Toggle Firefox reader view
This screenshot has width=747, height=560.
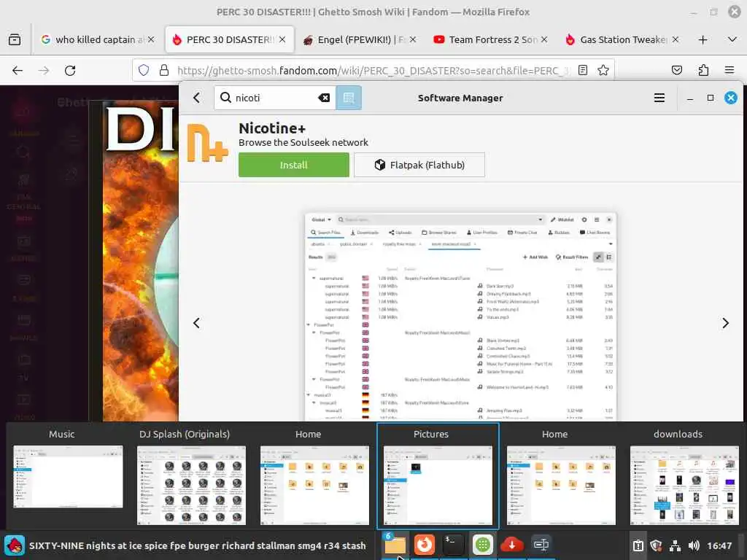click(x=582, y=71)
